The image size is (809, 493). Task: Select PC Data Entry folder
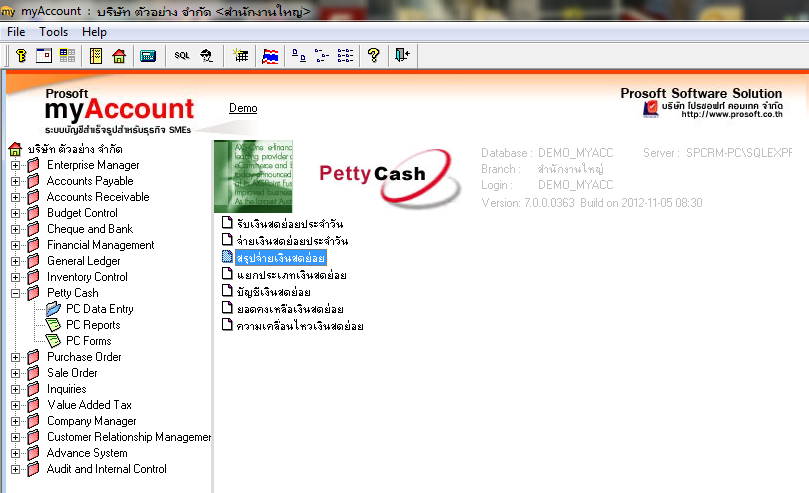(x=100, y=309)
